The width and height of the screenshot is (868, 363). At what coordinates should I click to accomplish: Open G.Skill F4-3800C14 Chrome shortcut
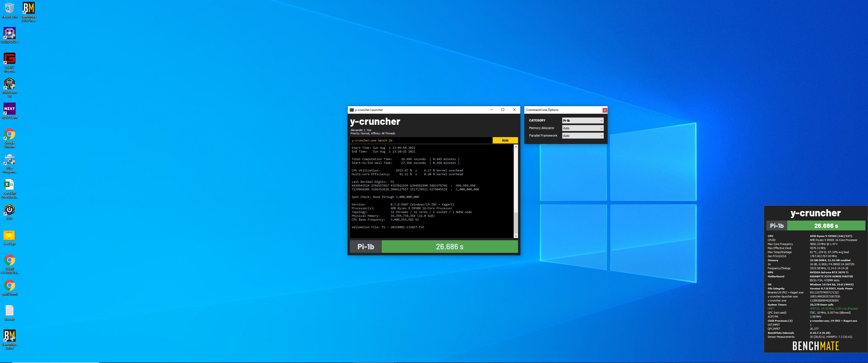coord(9,264)
